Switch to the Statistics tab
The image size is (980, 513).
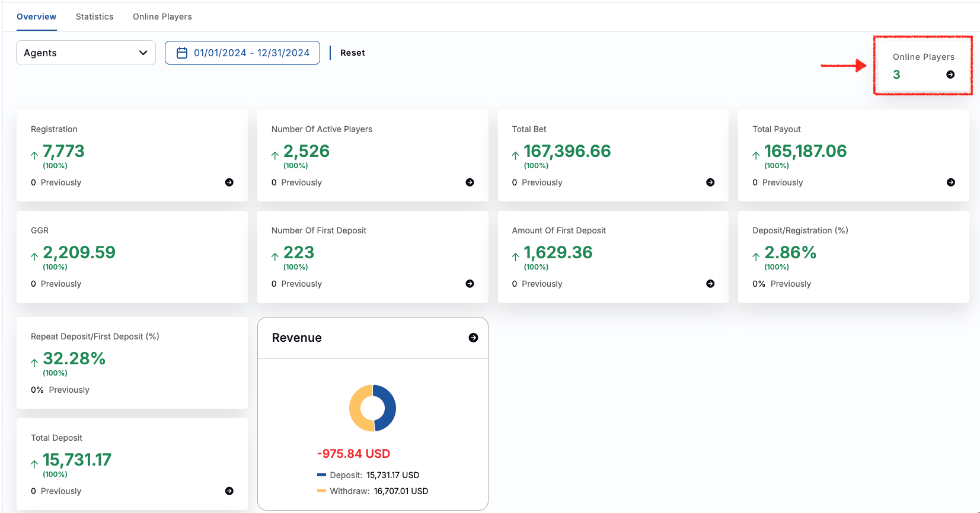tap(94, 17)
